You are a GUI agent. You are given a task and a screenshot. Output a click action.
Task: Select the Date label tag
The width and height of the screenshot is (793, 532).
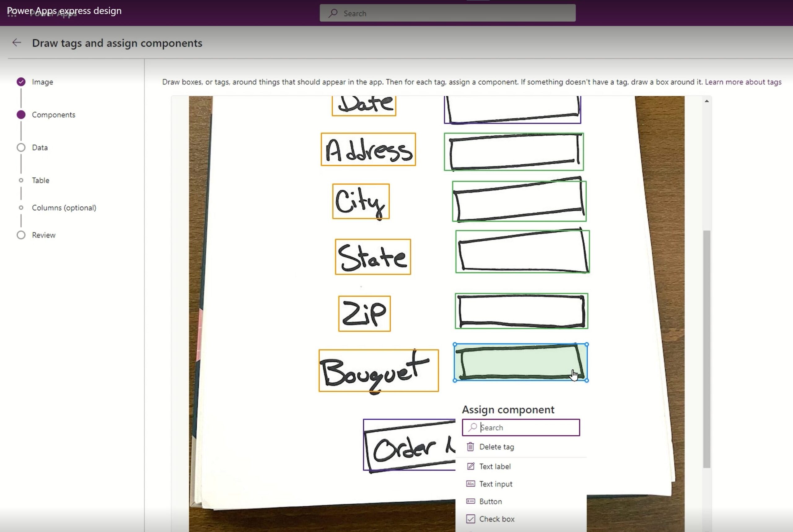point(364,106)
